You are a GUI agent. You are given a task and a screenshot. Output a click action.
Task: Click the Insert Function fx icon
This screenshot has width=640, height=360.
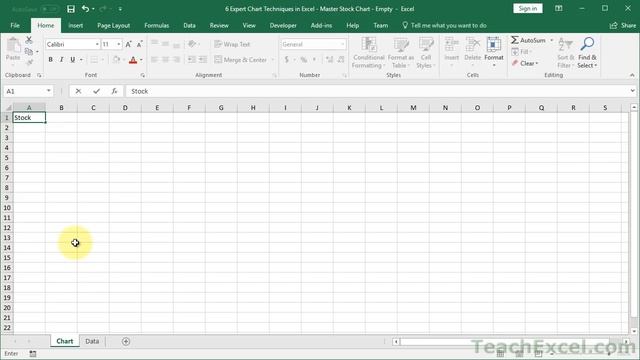coord(114,91)
